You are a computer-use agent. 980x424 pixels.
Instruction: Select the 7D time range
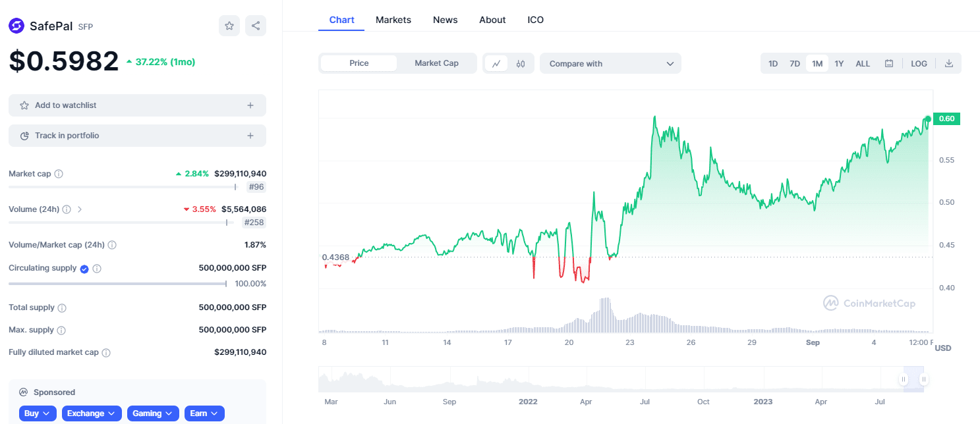[x=795, y=64]
